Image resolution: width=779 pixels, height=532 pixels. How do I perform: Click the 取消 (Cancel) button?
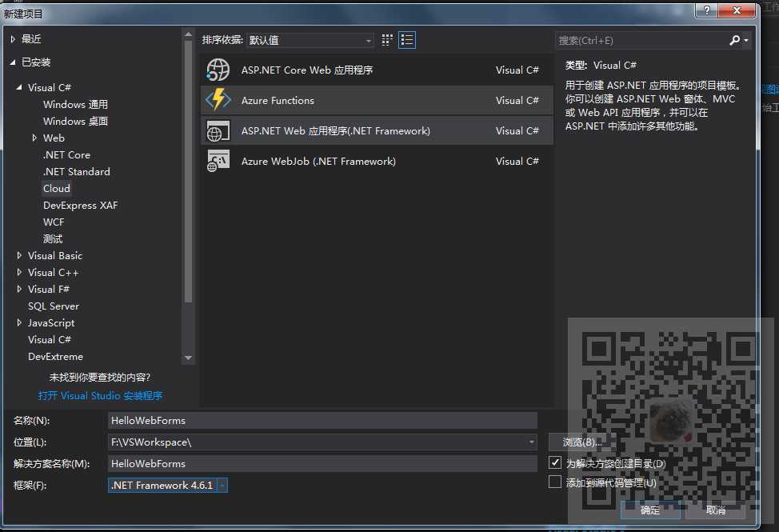click(x=715, y=510)
